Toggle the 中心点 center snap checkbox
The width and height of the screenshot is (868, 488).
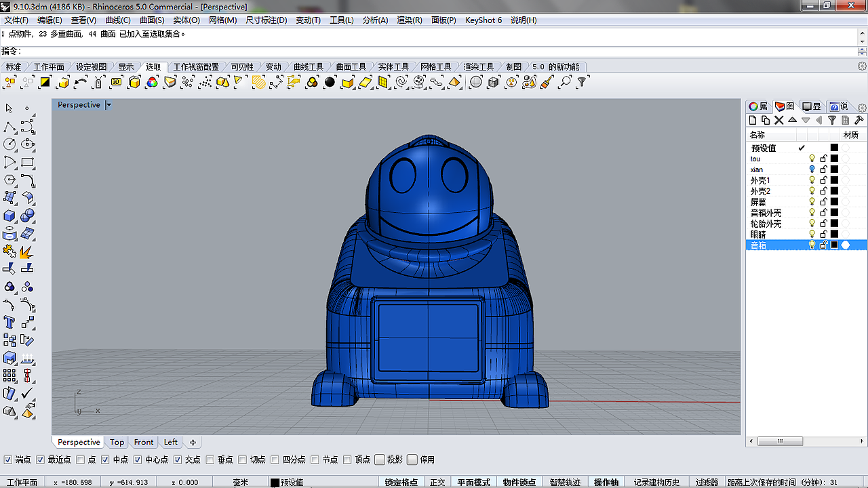tap(138, 460)
